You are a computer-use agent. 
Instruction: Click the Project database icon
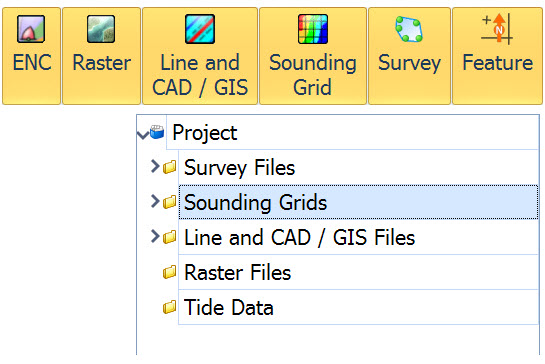tap(157, 132)
